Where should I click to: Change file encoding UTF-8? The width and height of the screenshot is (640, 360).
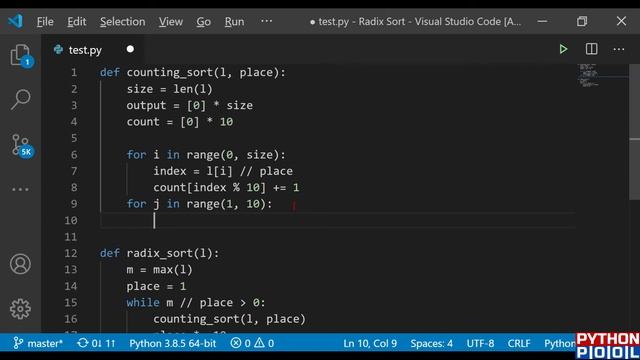click(x=480, y=343)
